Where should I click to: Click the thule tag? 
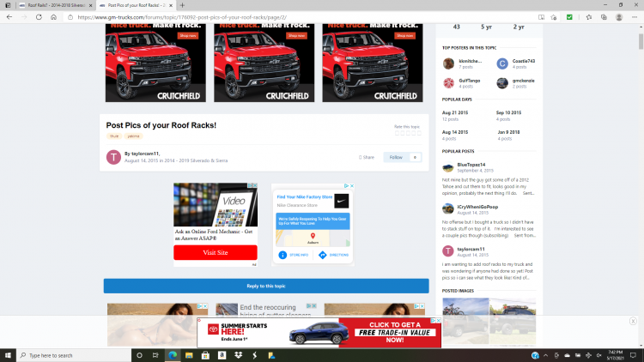click(114, 136)
